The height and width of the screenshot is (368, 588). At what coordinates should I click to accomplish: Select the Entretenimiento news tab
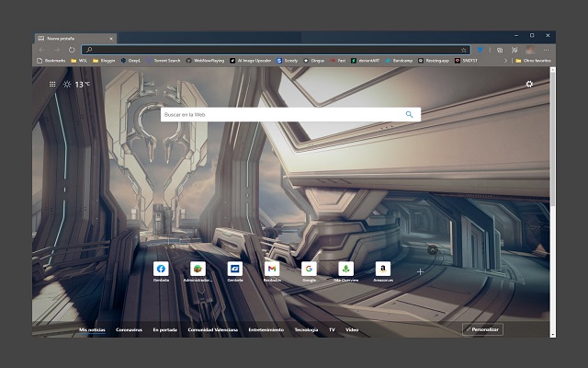[x=266, y=329]
